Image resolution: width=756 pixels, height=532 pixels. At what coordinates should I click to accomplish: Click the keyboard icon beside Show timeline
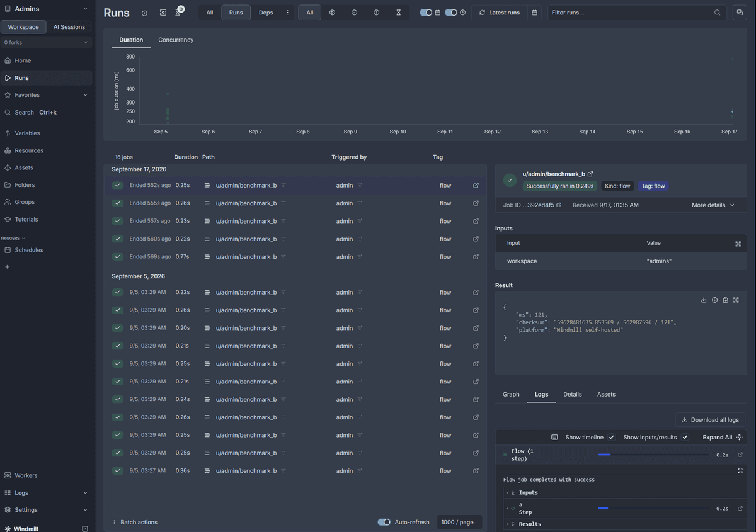(x=554, y=437)
